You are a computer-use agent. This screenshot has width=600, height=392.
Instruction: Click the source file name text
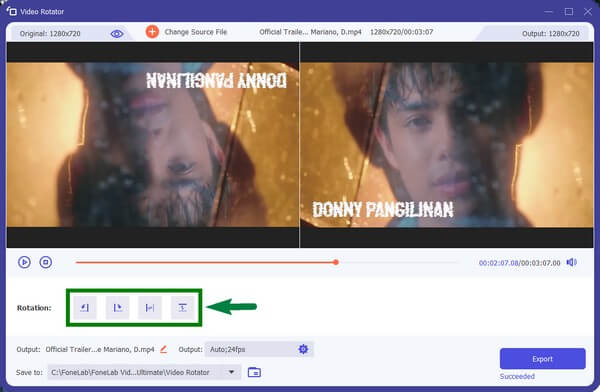(x=310, y=32)
